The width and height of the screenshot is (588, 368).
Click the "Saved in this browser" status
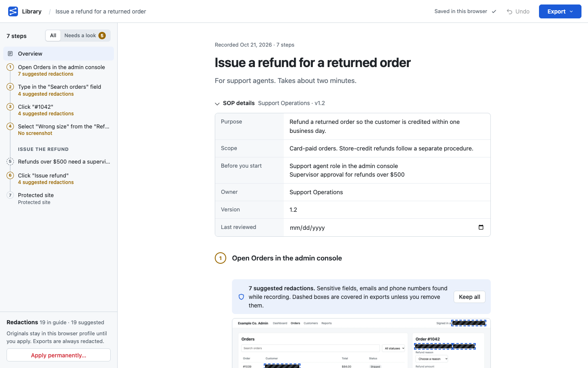pyautogui.click(x=465, y=11)
